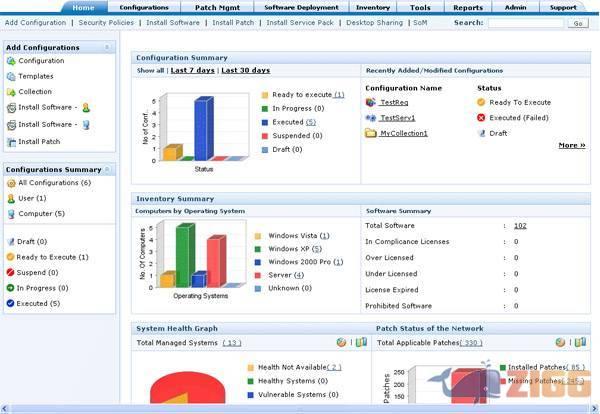Image resolution: width=600 pixels, height=414 pixels.
Task: Click the horizontal scrollbar left arrow
Action: click(4, 409)
